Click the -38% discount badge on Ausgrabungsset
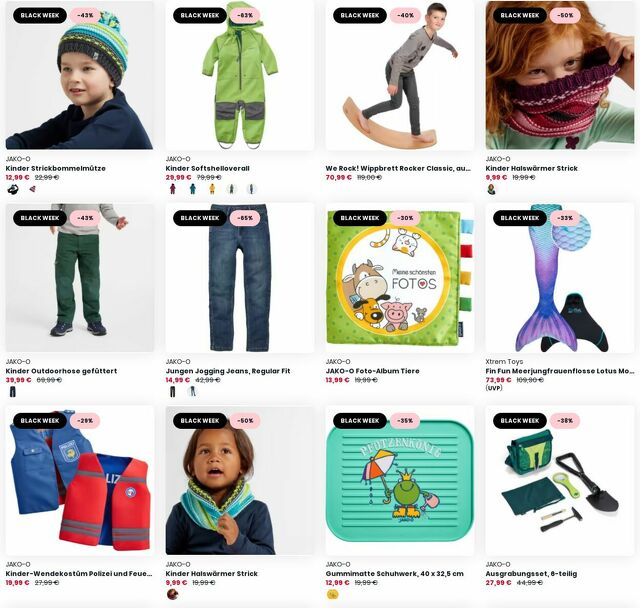640x608 pixels. pos(565,421)
